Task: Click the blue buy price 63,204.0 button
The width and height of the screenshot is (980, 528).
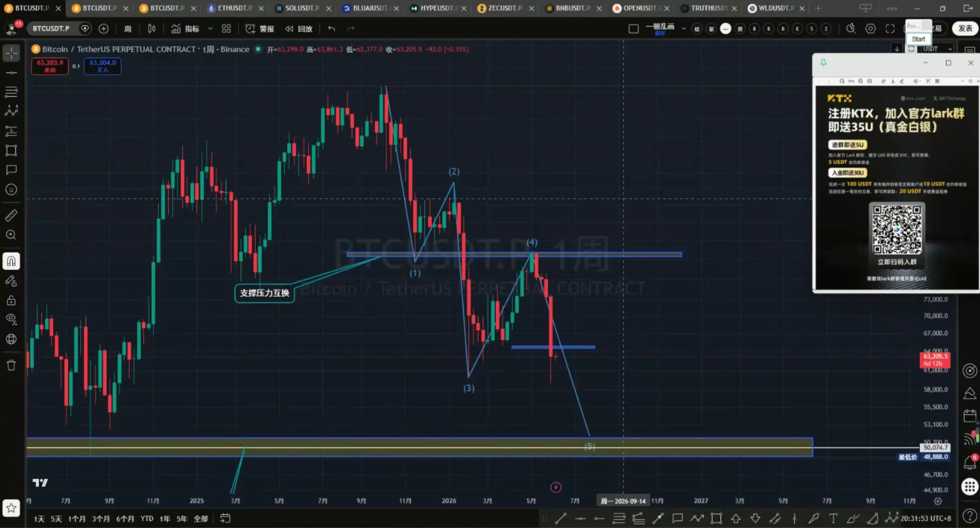Action: 103,66
